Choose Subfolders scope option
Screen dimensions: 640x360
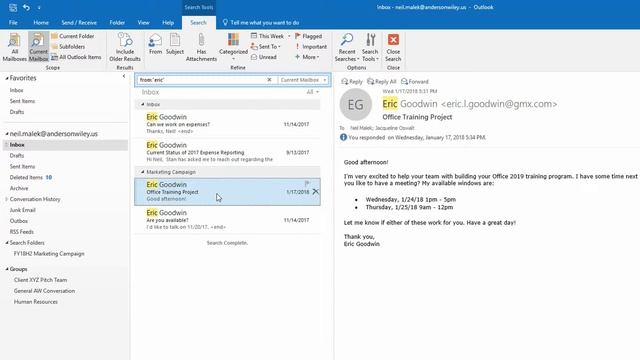68,47
